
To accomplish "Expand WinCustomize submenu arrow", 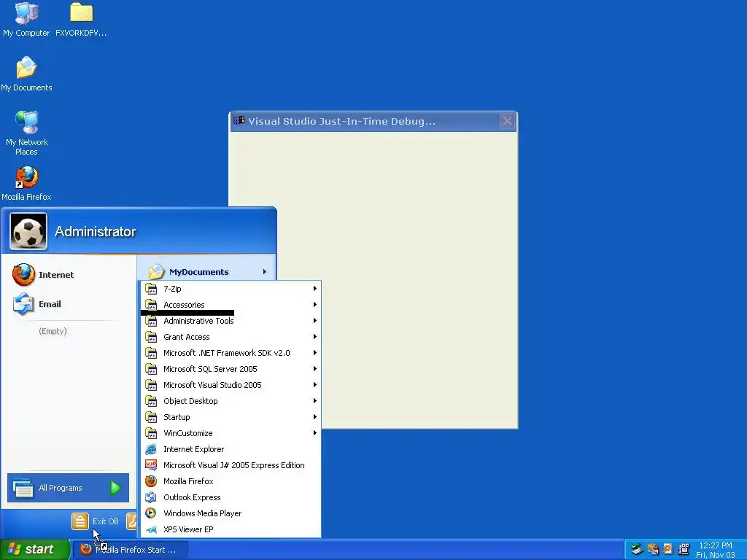I will 315,433.
